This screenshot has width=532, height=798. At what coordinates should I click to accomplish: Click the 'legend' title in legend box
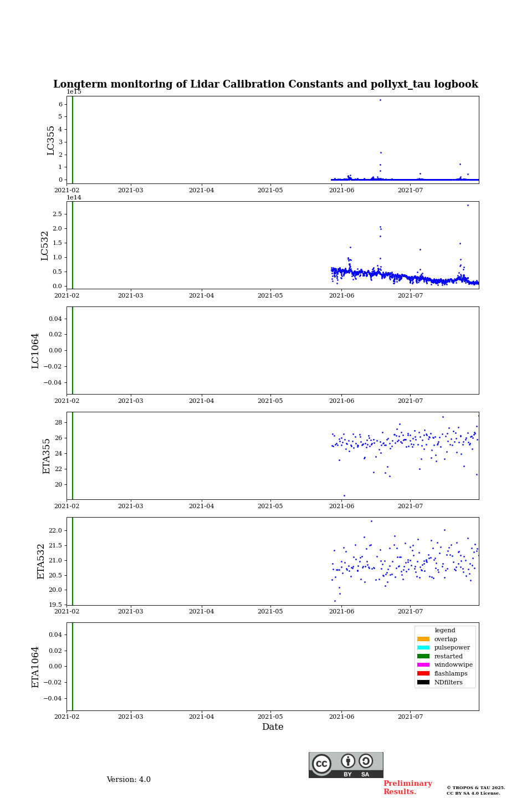tap(445, 630)
